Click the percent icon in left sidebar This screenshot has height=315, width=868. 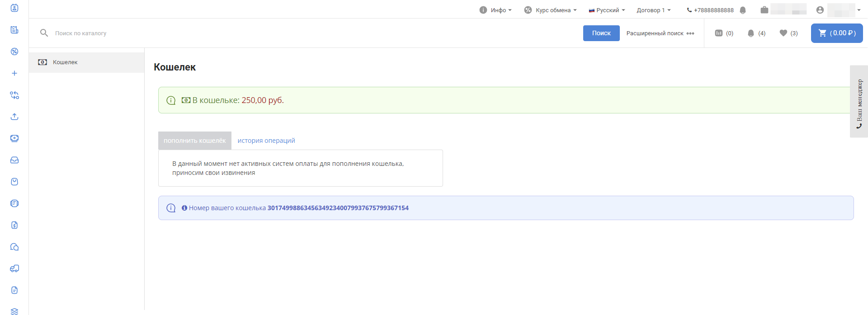(14, 52)
